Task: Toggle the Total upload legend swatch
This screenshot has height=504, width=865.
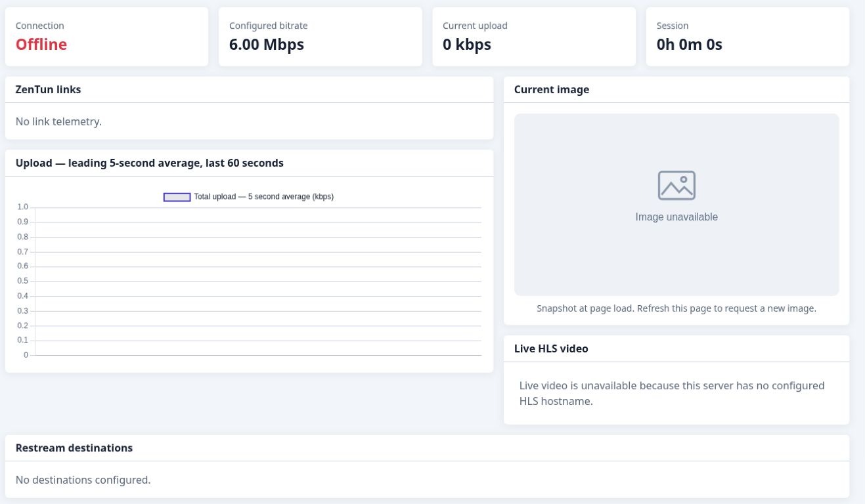Action: click(x=177, y=197)
